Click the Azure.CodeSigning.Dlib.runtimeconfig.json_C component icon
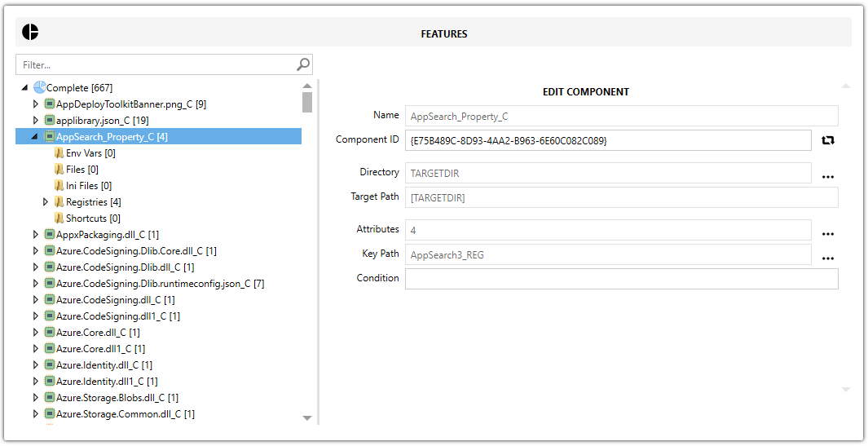 tap(49, 284)
